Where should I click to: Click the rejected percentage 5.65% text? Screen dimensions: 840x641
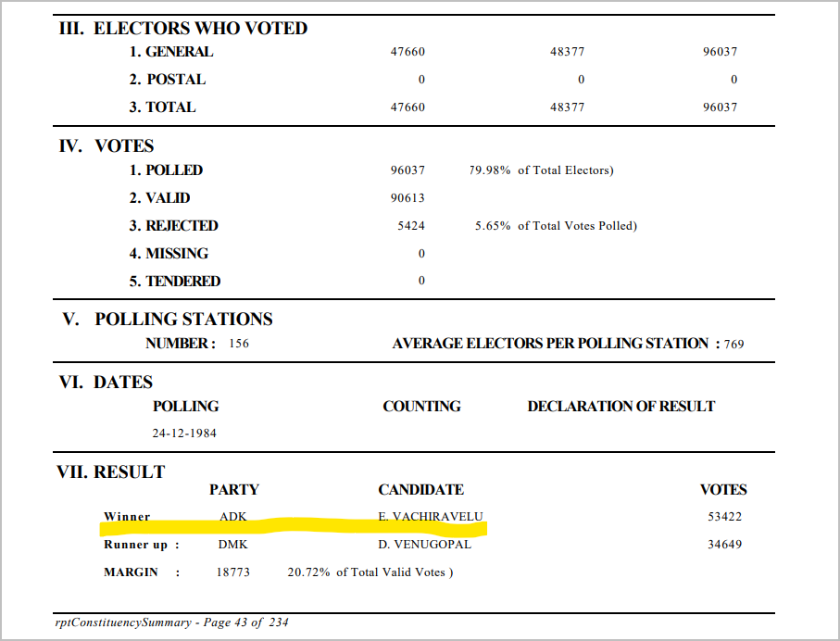493,226
